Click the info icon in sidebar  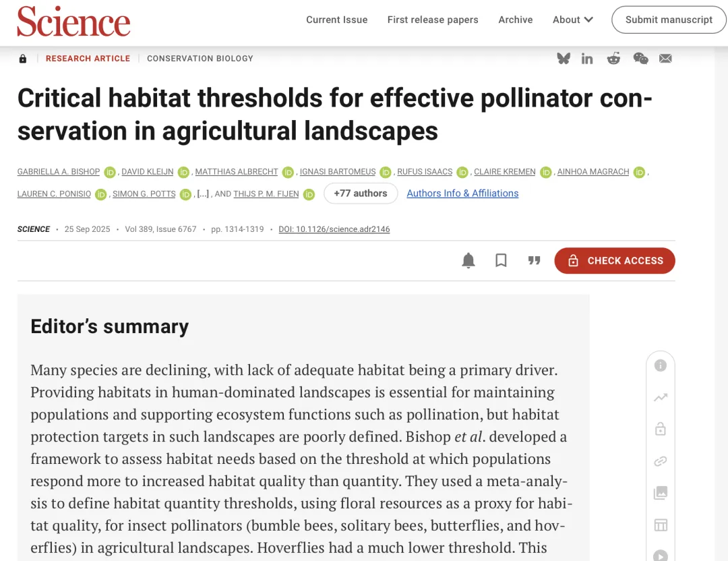661,365
